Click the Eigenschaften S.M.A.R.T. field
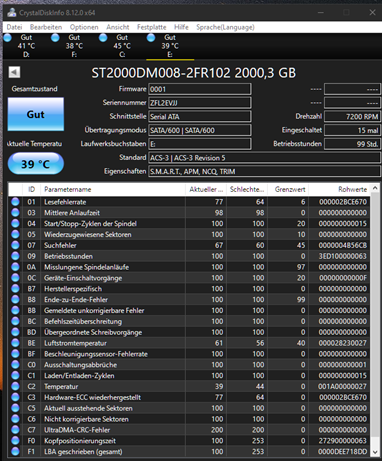Screen dimensions: 382x461 click(264, 171)
